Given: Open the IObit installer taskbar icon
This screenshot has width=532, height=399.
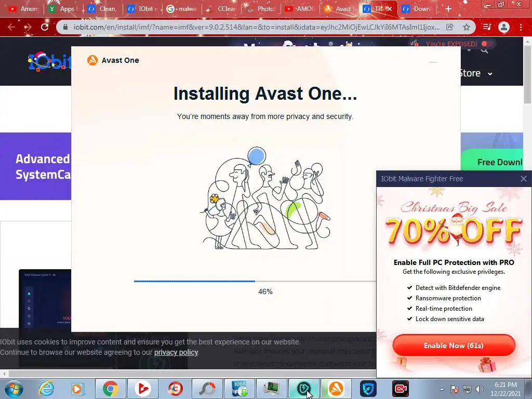Looking at the screenshot, I should pyautogui.click(x=240, y=389).
